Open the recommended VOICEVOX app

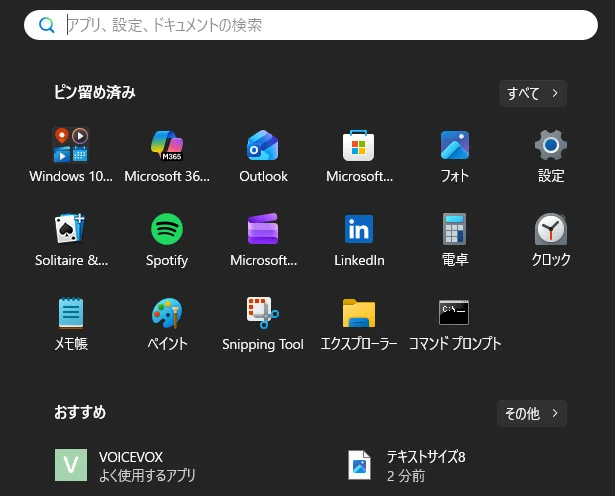(x=125, y=465)
